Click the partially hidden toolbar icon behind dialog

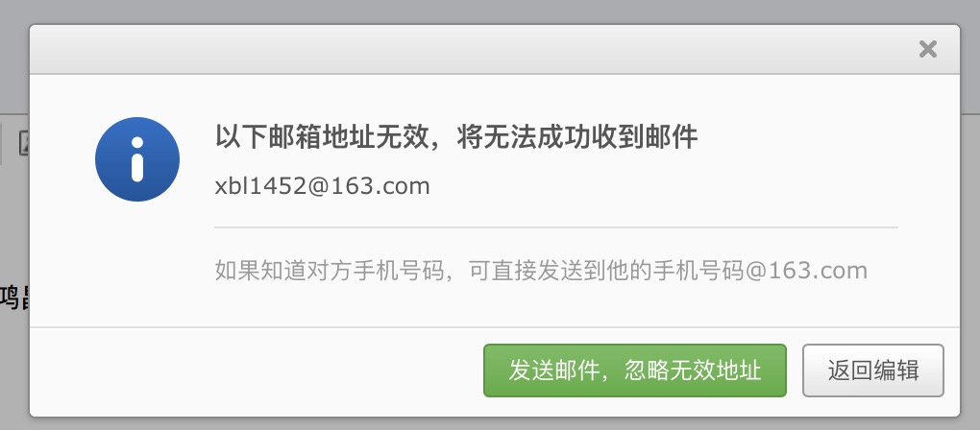24,143
